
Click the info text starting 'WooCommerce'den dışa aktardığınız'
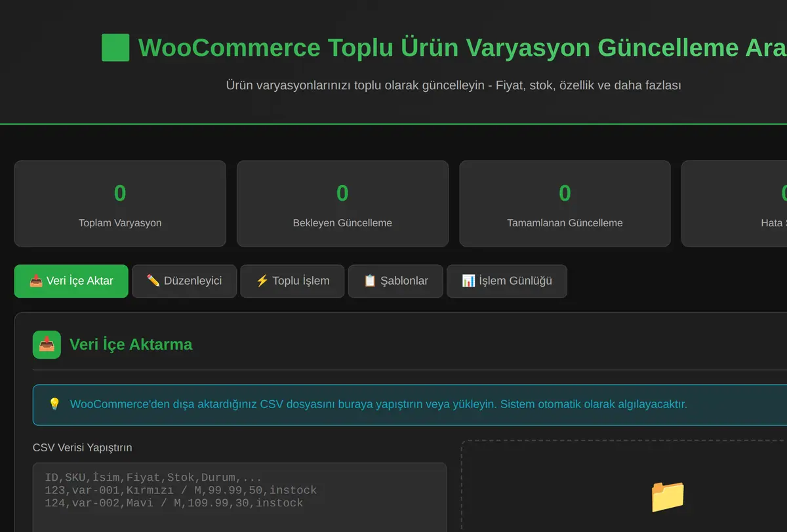(378, 404)
